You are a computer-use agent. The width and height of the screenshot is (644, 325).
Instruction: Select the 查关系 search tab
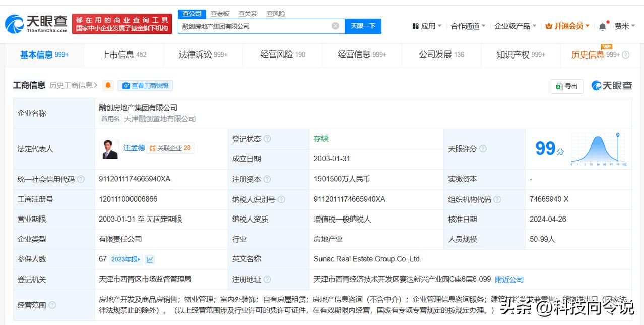tap(248, 14)
